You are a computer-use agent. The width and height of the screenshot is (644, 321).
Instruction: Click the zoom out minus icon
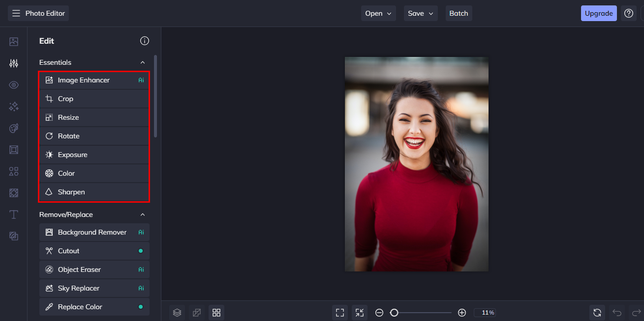click(x=379, y=312)
